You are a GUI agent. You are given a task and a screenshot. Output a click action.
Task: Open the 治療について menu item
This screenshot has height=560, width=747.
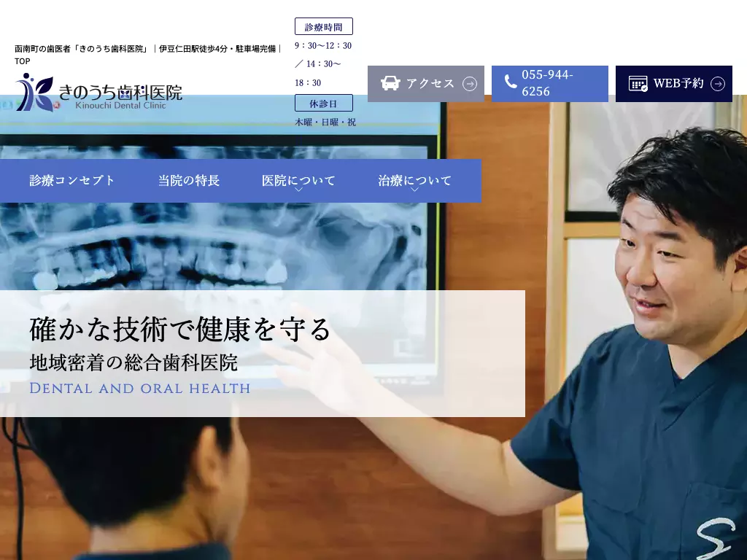[415, 181]
